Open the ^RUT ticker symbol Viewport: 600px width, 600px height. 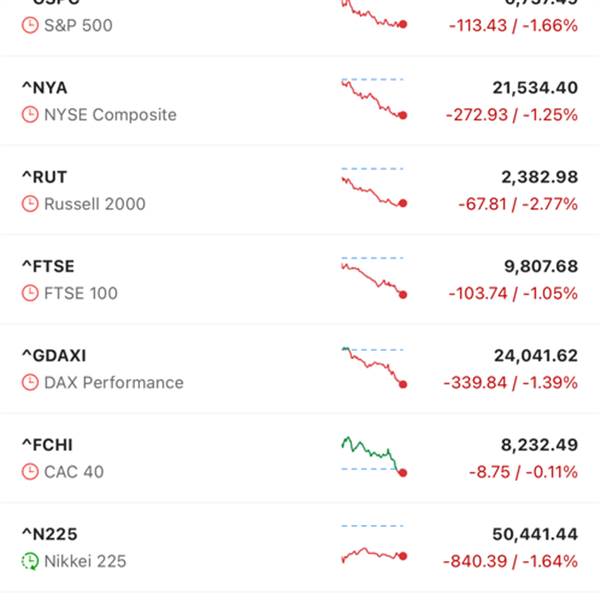coord(45,177)
